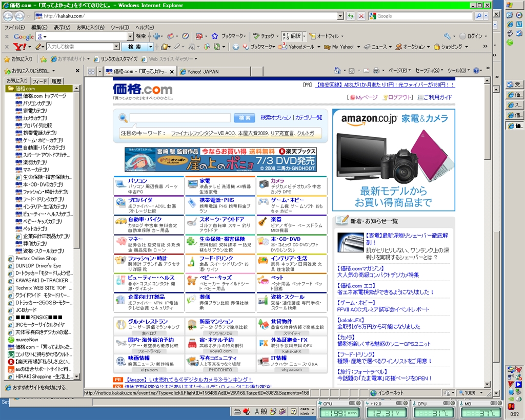Toggle the Google Toolbar ログイン button

472,36
